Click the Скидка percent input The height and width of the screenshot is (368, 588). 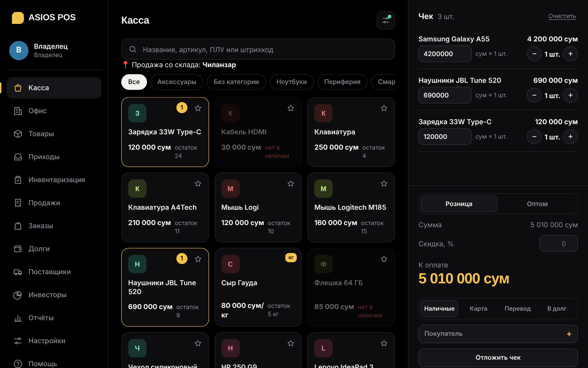pos(558,243)
